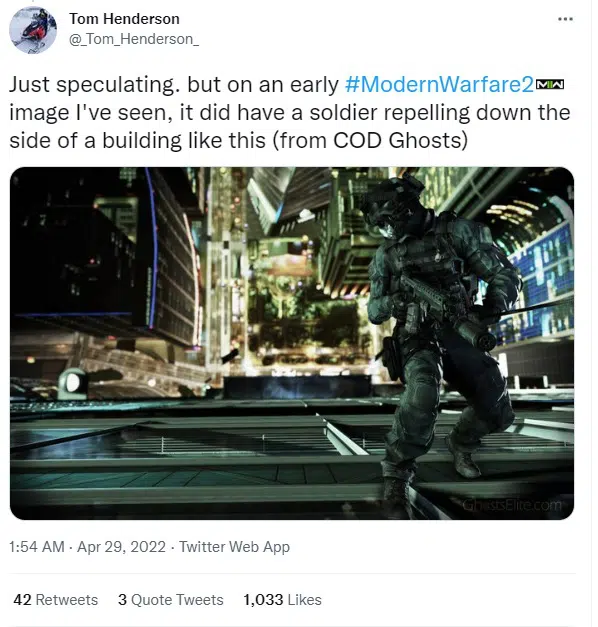Click the soldier figure in the image
Screen dimensions: 598x627
440,340
